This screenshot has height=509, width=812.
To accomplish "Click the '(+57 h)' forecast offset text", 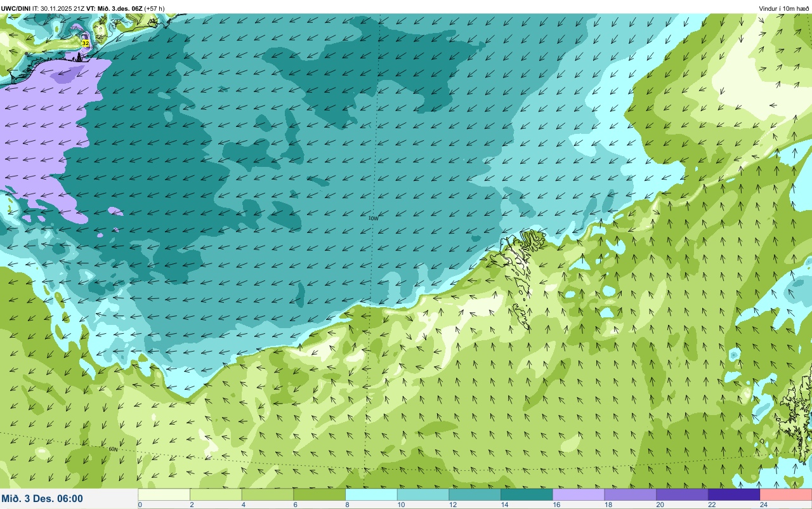I will tap(154, 8).
